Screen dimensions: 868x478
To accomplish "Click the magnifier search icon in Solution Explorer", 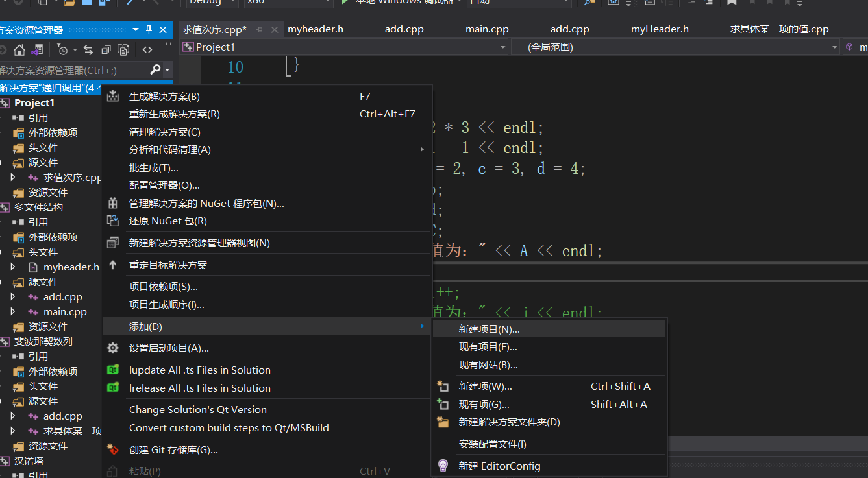I will [x=155, y=69].
